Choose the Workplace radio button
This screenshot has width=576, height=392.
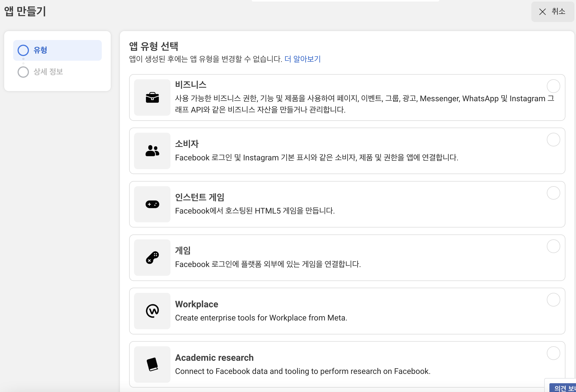(553, 300)
